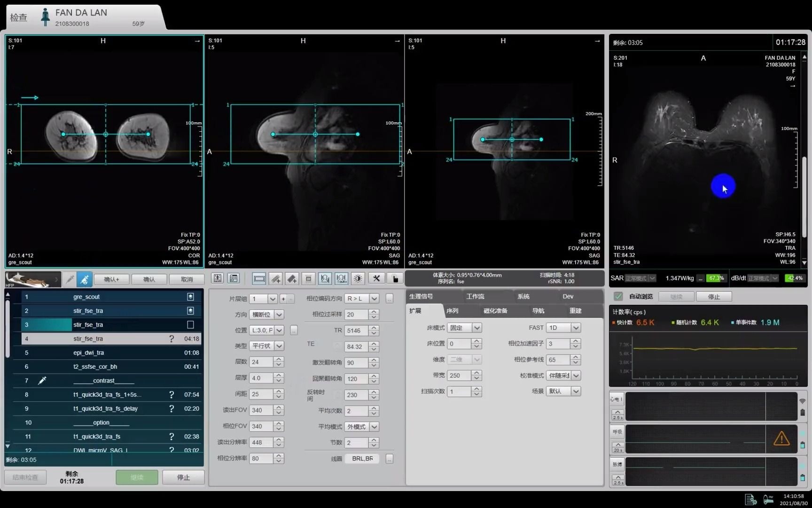Viewport: 812px width, 508px height.
Task: Toggle the copy image position icon
Action: point(325,278)
